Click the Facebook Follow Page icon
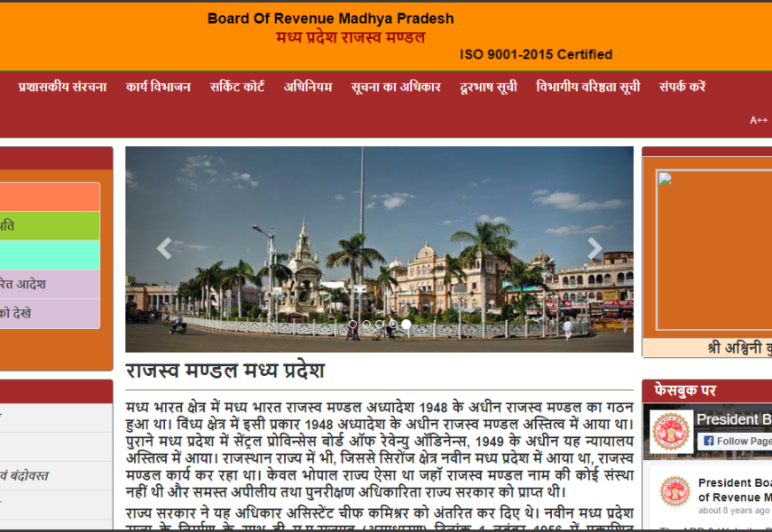The image size is (772, 532). [710, 441]
